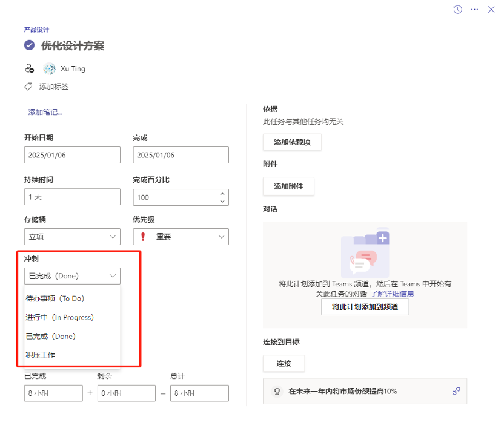Image resolution: width=504 pixels, height=431 pixels.
Task: Click the task title 优化设计方案
Action: (73, 45)
